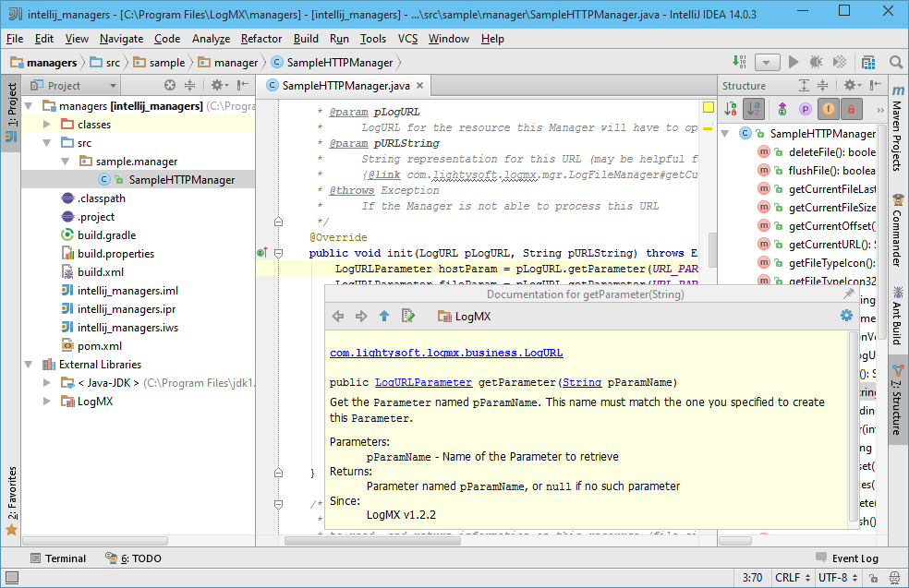
Task: Click the UTF-8 encoding selector
Action: tap(838, 578)
